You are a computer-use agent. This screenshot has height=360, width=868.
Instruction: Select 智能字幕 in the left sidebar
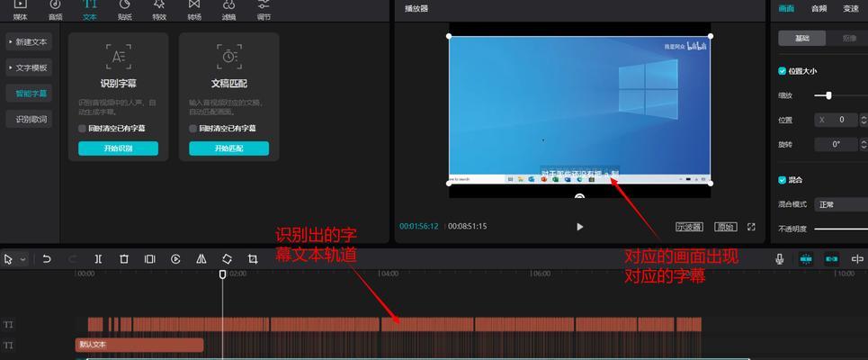click(x=29, y=94)
